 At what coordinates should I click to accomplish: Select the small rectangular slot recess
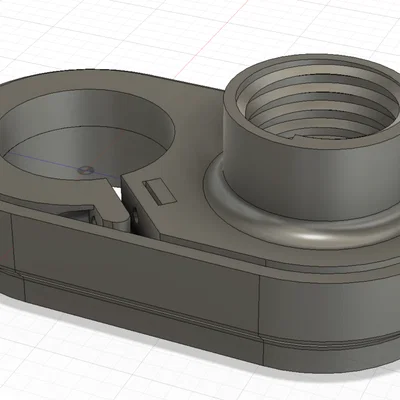[159, 192]
